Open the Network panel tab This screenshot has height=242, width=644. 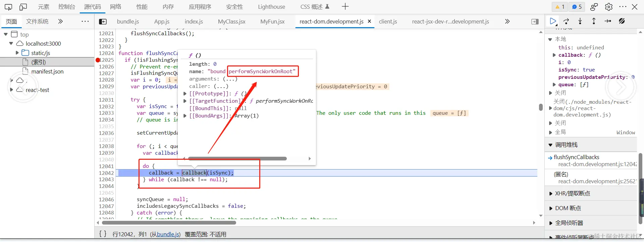pyautogui.click(x=116, y=7)
